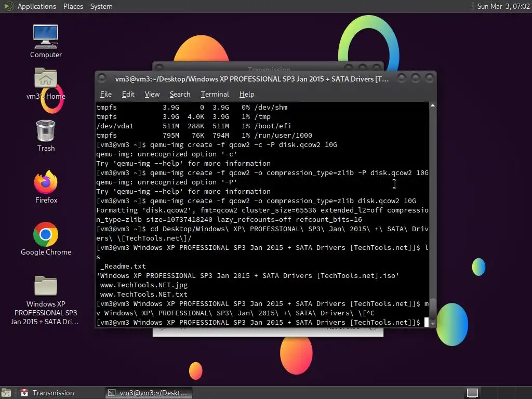This screenshot has width=532, height=399.
Task: Close the terminal window
Action: coord(429,78)
